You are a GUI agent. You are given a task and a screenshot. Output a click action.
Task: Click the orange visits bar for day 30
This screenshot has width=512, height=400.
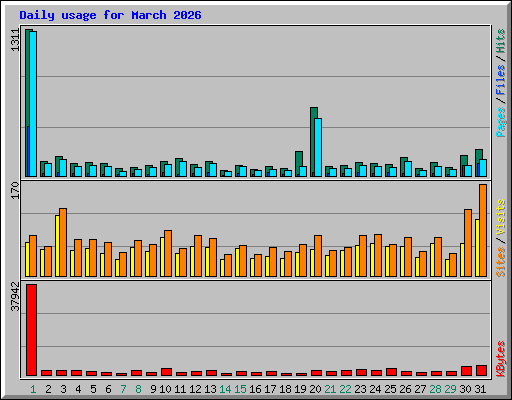[468, 243]
